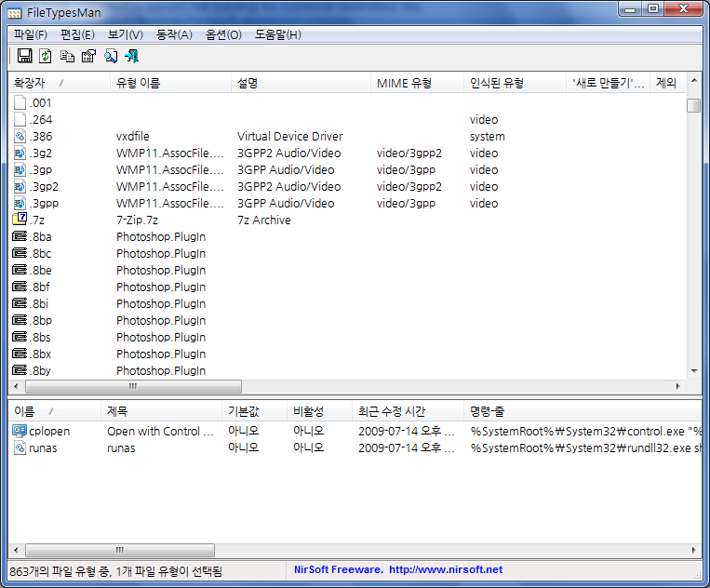Sort by the MIME 유형 column header

point(418,83)
